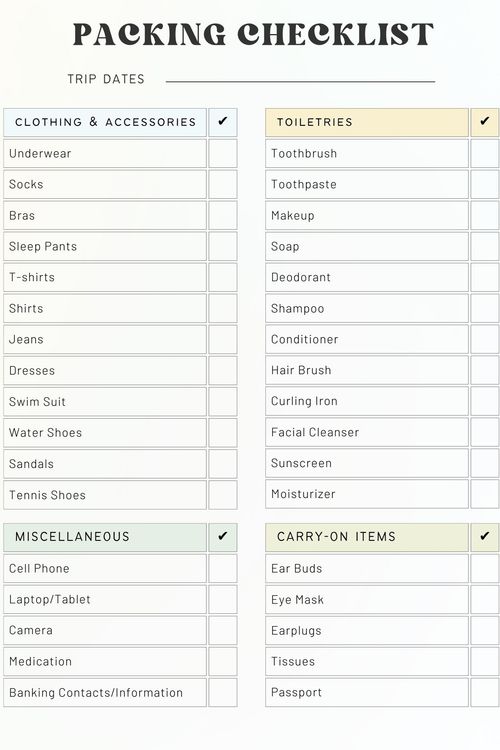Check the Cell Phone box
500x750 pixels.
pos(223,568)
